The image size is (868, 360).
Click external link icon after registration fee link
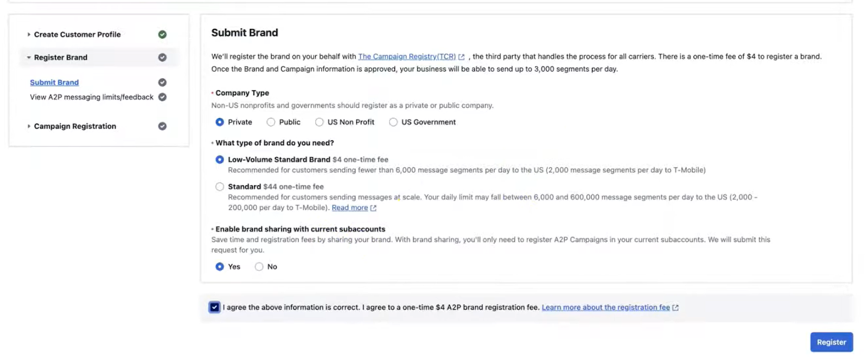pos(675,307)
